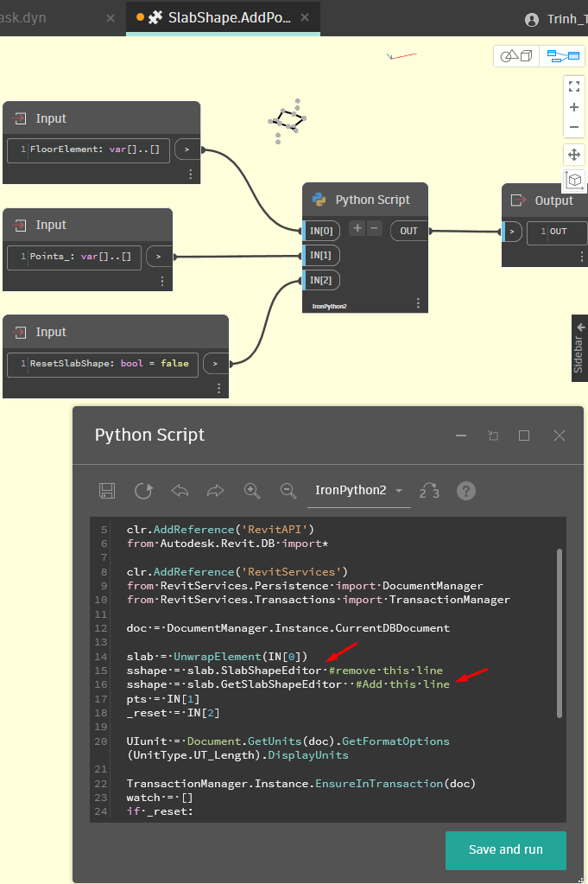The width and height of the screenshot is (588, 884).
Task: Open Python editor help icon
Action: click(465, 491)
